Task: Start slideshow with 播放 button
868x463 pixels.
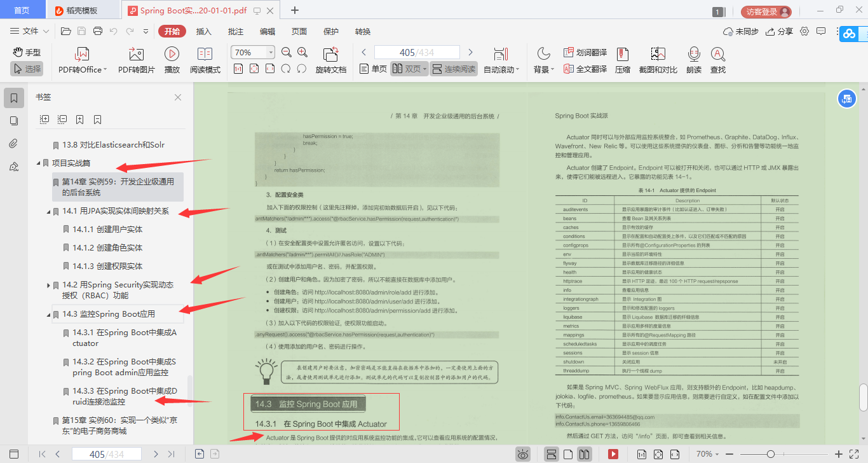Action: click(x=172, y=61)
